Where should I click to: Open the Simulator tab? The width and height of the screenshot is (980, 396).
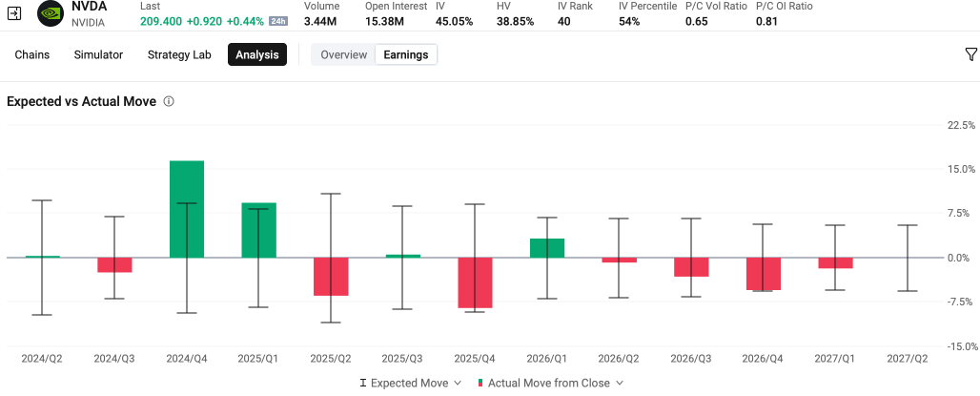[98, 54]
